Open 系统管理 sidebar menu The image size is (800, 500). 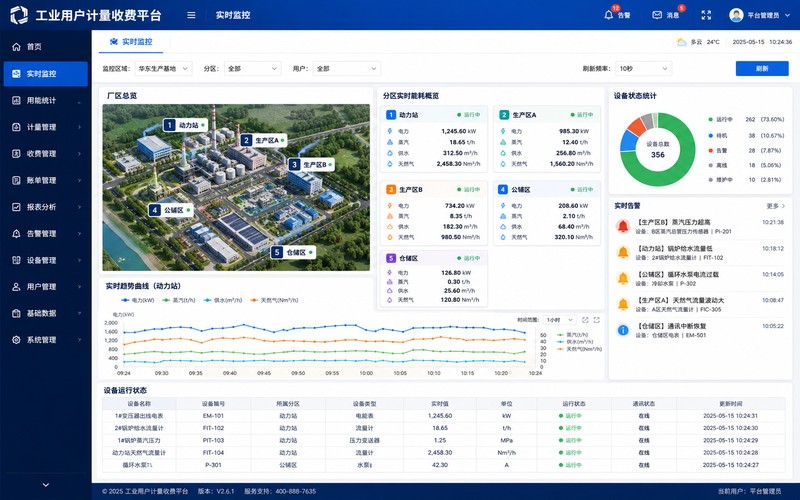coord(46,340)
